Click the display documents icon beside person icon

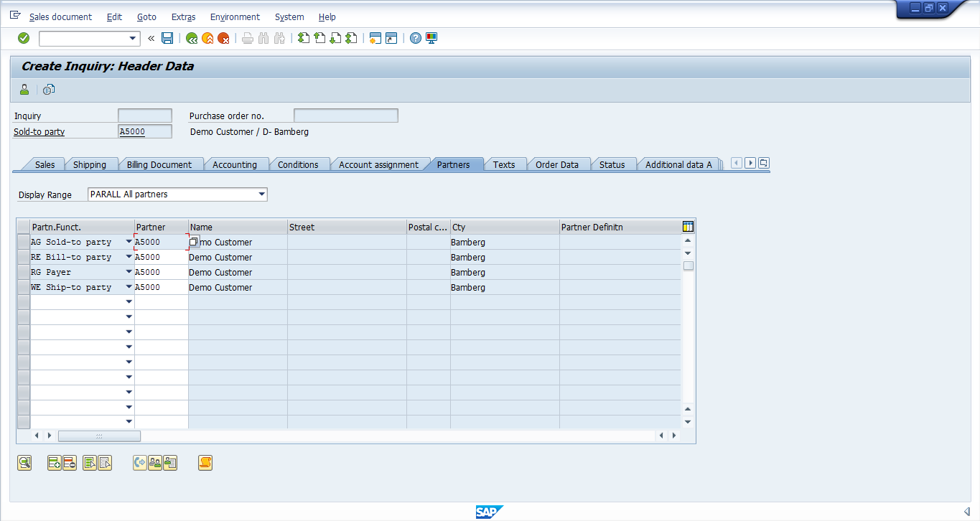[x=49, y=90]
